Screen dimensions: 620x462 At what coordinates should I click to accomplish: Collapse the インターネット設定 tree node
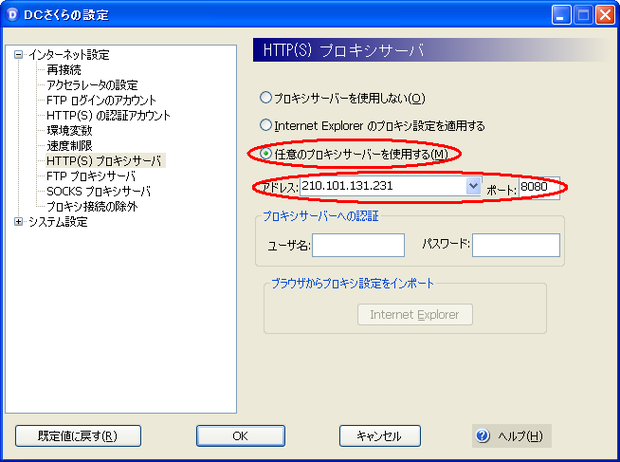18,55
